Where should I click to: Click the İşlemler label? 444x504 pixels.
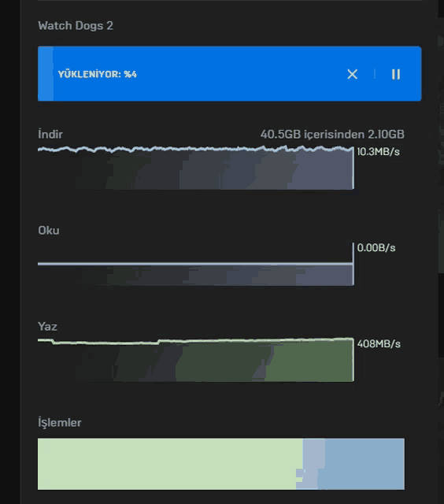pyautogui.click(x=59, y=423)
